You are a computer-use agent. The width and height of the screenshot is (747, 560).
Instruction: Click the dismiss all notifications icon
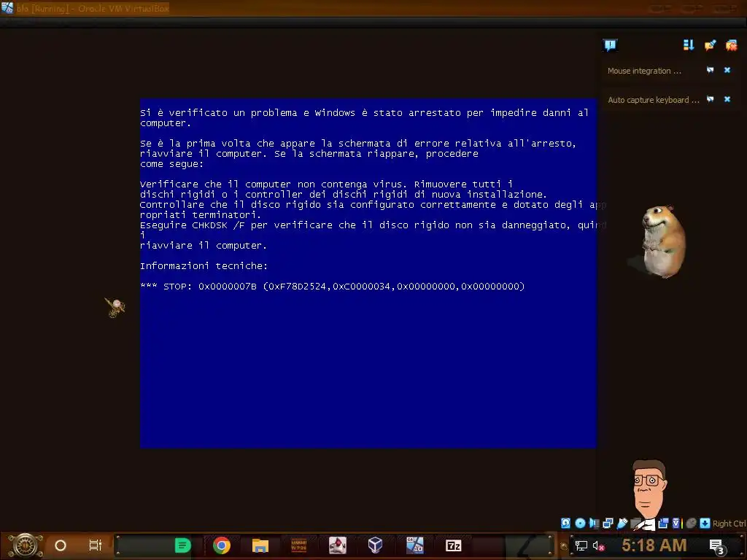pyautogui.click(x=731, y=45)
